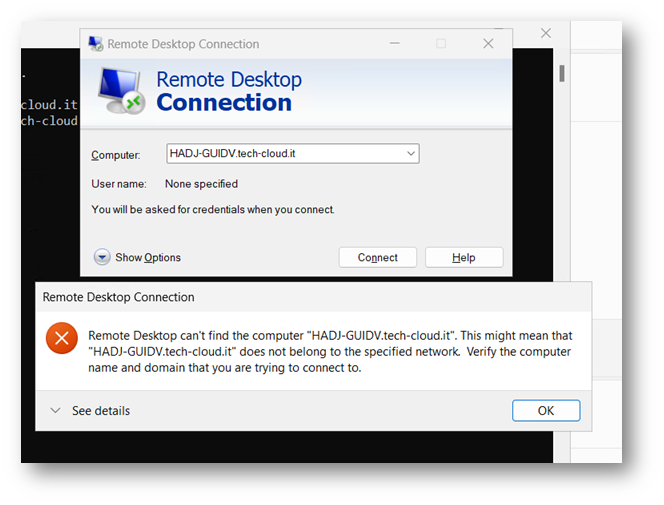Viewport: 664px width, 505px height.
Task: Click the 'You will be asked for credentials' text
Action: [x=213, y=210]
